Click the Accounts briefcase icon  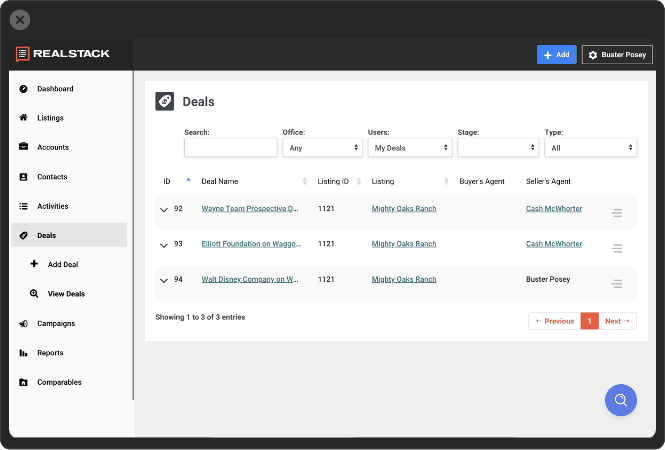(x=23, y=147)
